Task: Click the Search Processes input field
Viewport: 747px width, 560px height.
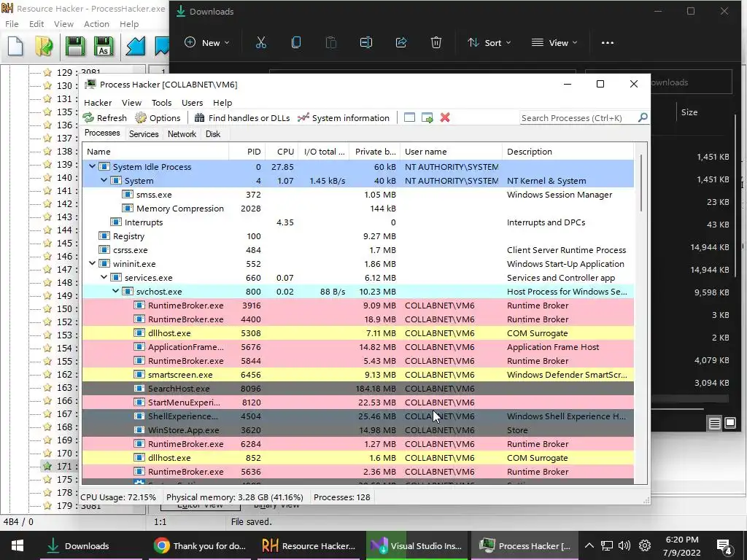Action: click(x=578, y=117)
